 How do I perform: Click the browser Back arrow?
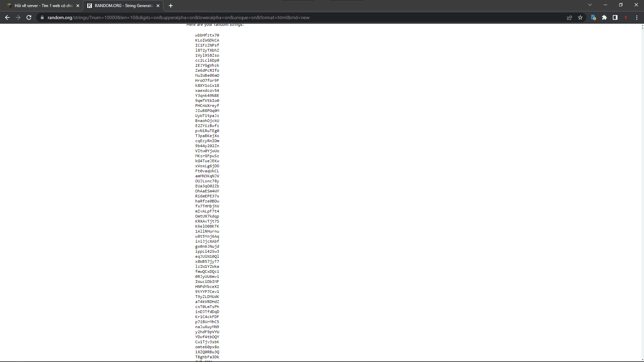pos(7,17)
